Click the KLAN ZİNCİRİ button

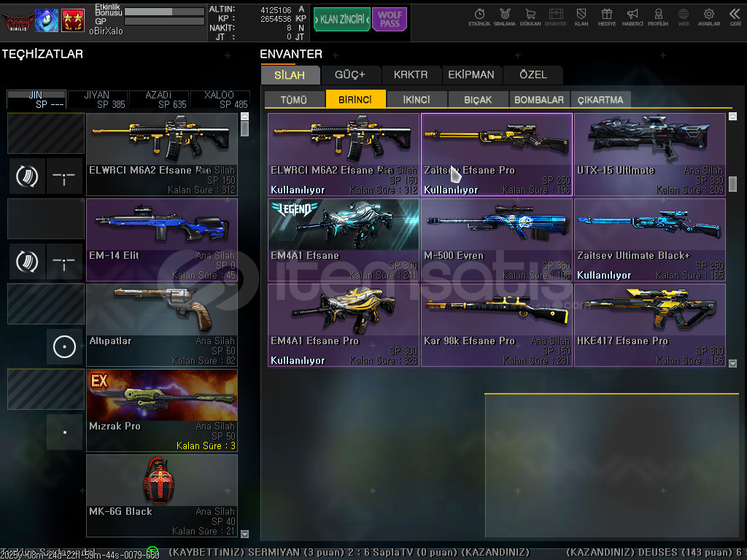pos(342,20)
